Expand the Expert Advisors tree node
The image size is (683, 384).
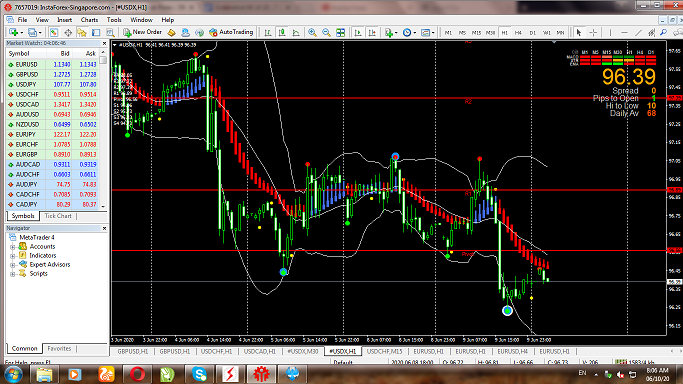[x=13, y=265]
